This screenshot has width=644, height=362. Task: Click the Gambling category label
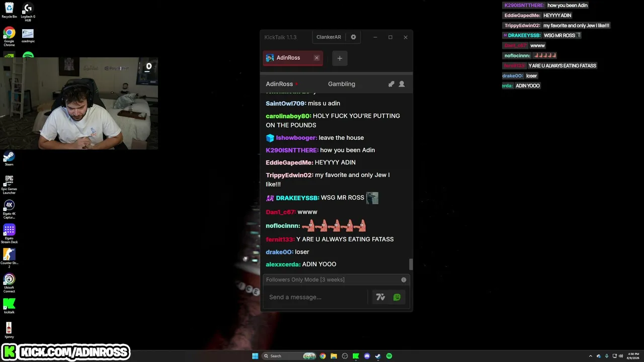[342, 84]
